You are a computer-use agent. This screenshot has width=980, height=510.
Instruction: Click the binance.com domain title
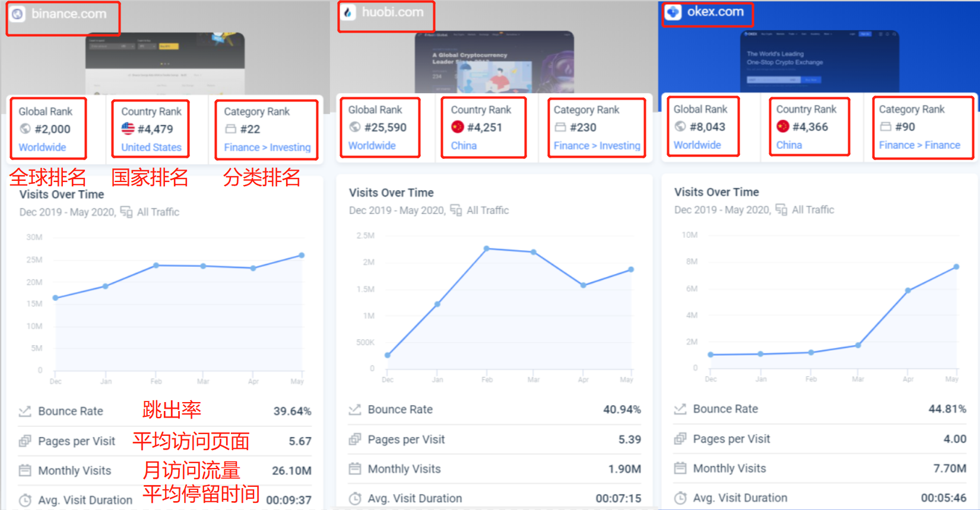[x=69, y=14]
